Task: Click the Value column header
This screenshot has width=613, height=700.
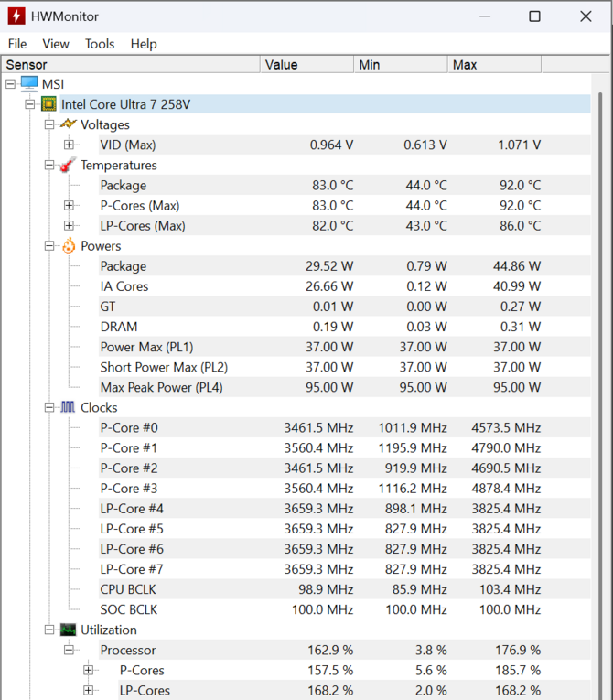Action: pos(307,65)
